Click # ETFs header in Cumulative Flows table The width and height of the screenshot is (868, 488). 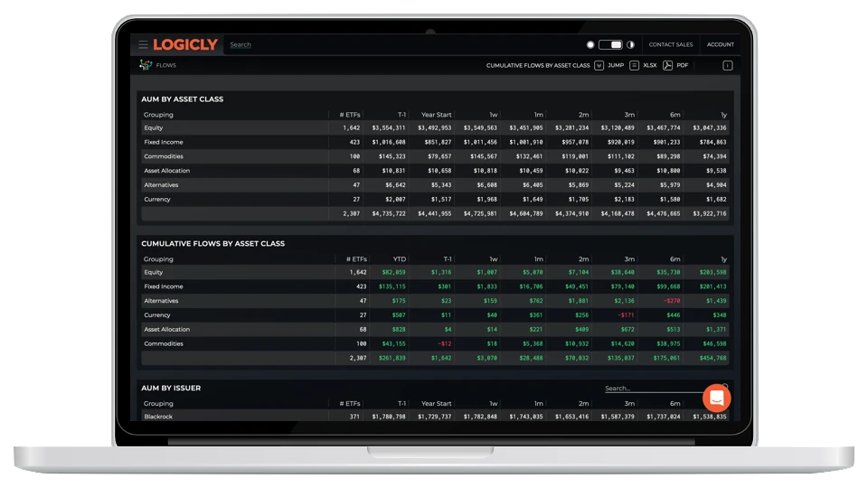click(356, 259)
